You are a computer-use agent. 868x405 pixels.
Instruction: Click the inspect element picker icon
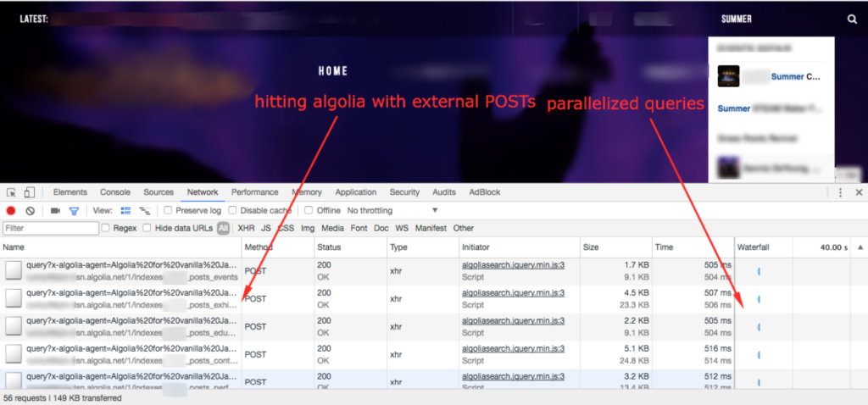[12, 193]
